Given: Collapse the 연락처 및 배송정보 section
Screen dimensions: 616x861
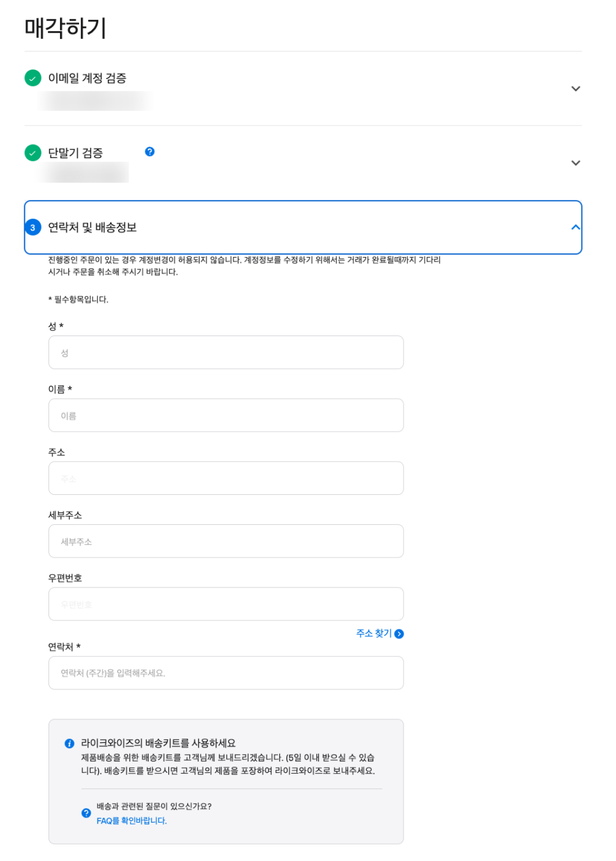Looking at the screenshot, I should coord(575,227).
